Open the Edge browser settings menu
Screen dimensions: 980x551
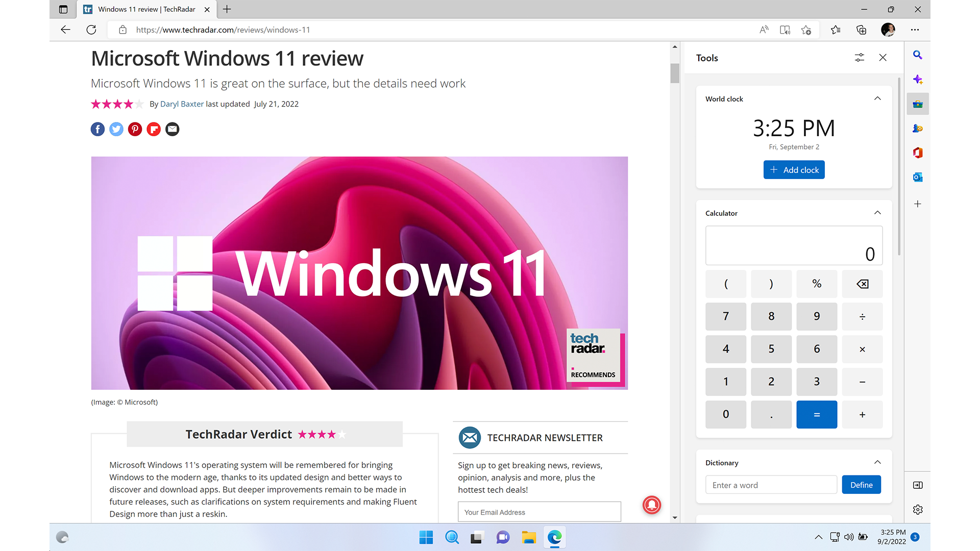click(915, 30)
